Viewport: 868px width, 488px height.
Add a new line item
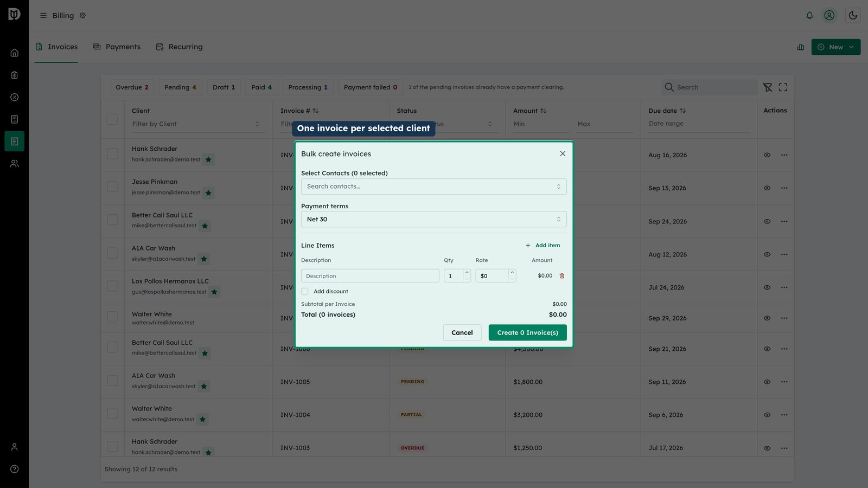coord(542,246)
